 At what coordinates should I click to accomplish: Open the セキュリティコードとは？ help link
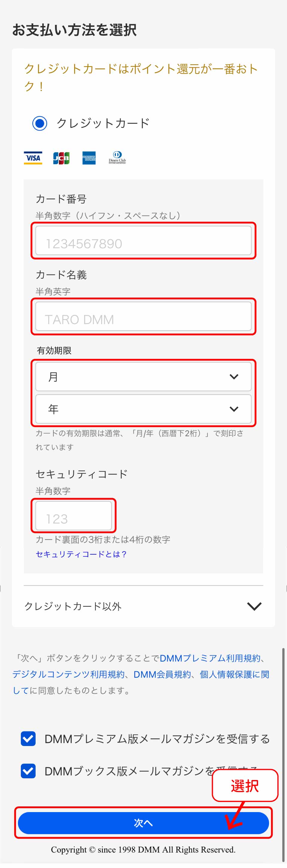pyautogui.click(x=81, y=554)
